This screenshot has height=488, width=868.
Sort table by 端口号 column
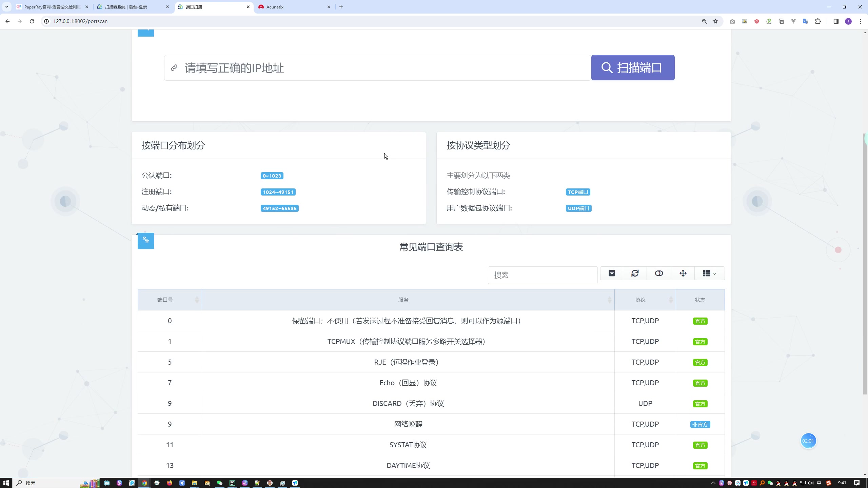click(170, 300)
